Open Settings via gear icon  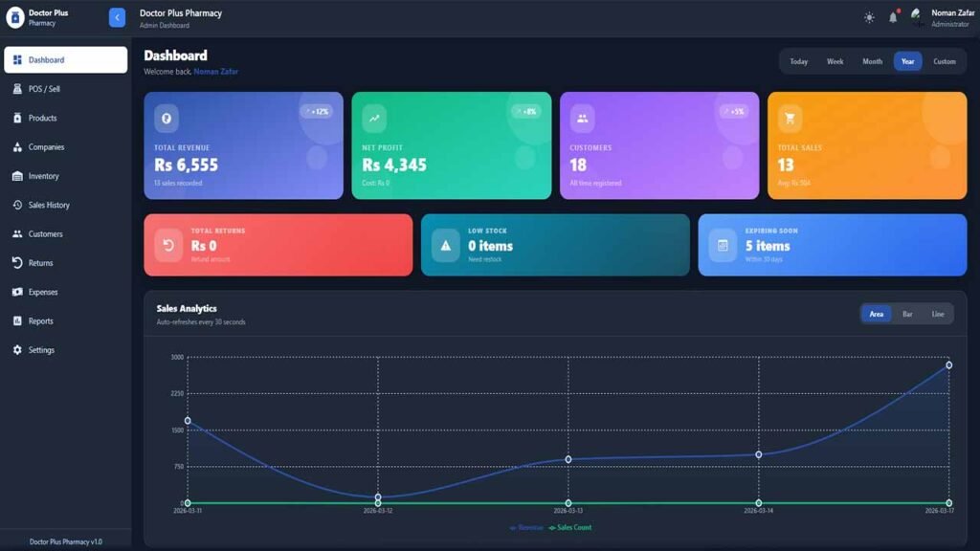17,350
